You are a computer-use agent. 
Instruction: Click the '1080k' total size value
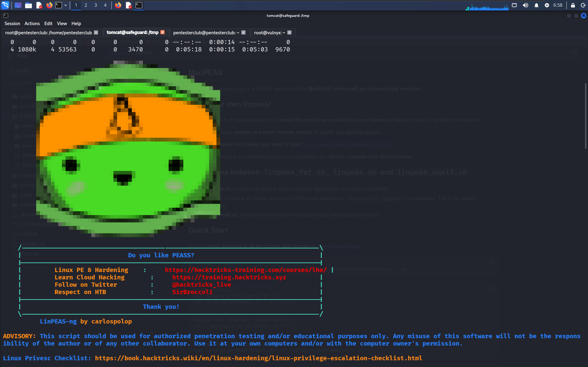click(27, 49)
